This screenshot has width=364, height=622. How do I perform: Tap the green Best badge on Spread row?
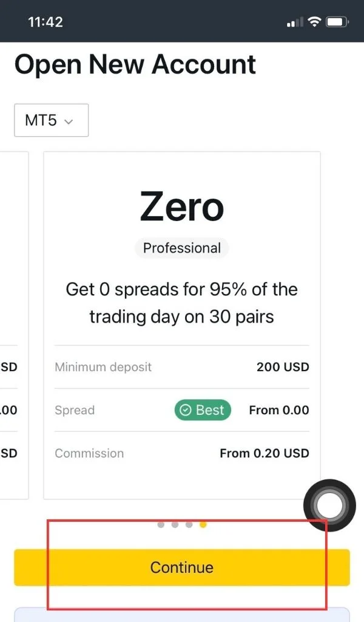(x=202, y=410)
